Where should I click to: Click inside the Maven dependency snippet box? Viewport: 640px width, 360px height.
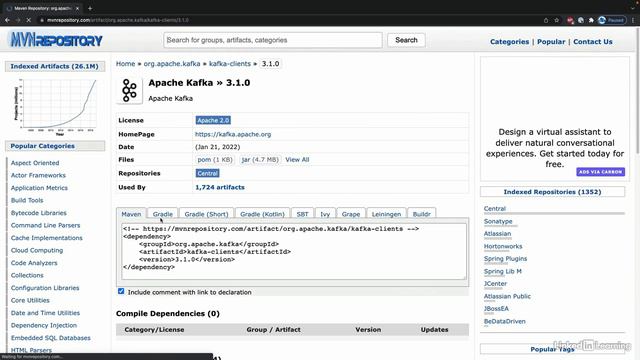[294, 251]
